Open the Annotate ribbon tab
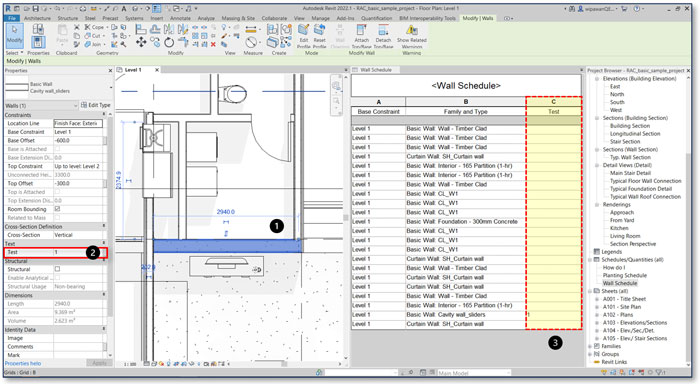 pos(180,18)
